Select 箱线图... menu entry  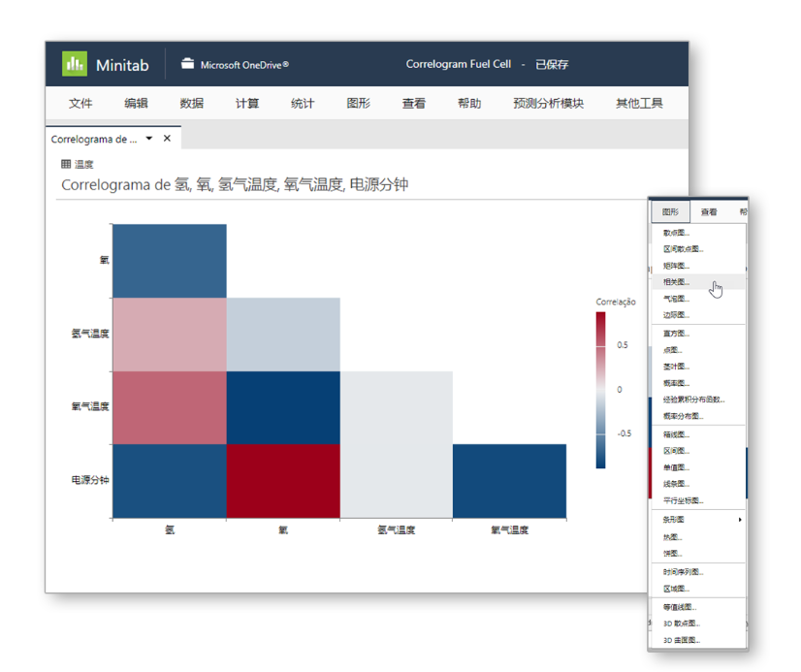point(676,434)
